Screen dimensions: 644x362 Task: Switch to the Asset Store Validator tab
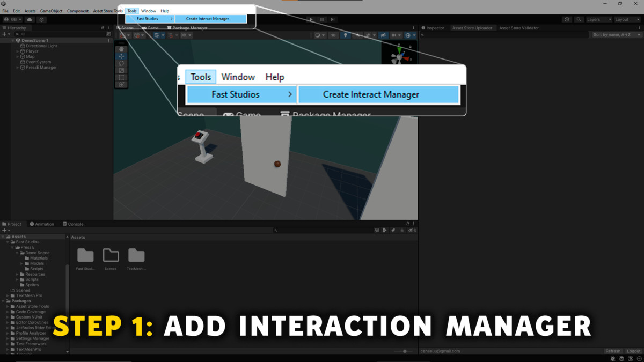(519, 28)
